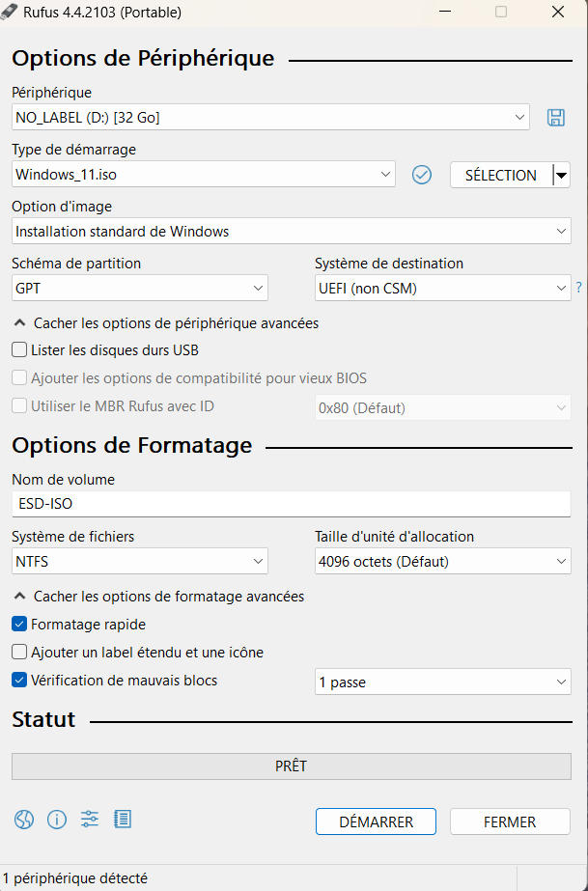
Task: Check Ajouter un label étendu et une icône
Action: pyautogui.click(x=19, y=653)
